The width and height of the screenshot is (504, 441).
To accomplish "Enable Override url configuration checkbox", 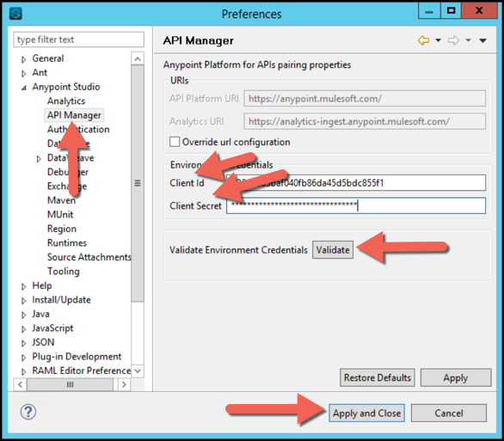I will (x=175, y=142).
